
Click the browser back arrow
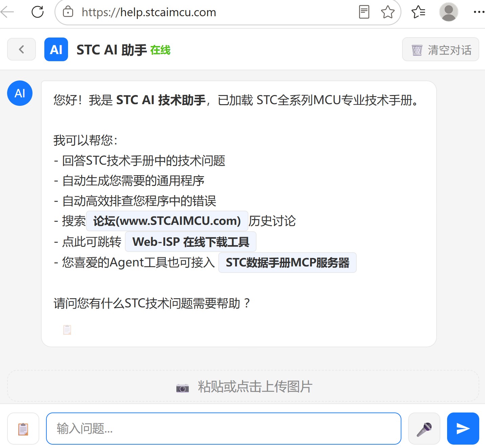coord(7,12)
